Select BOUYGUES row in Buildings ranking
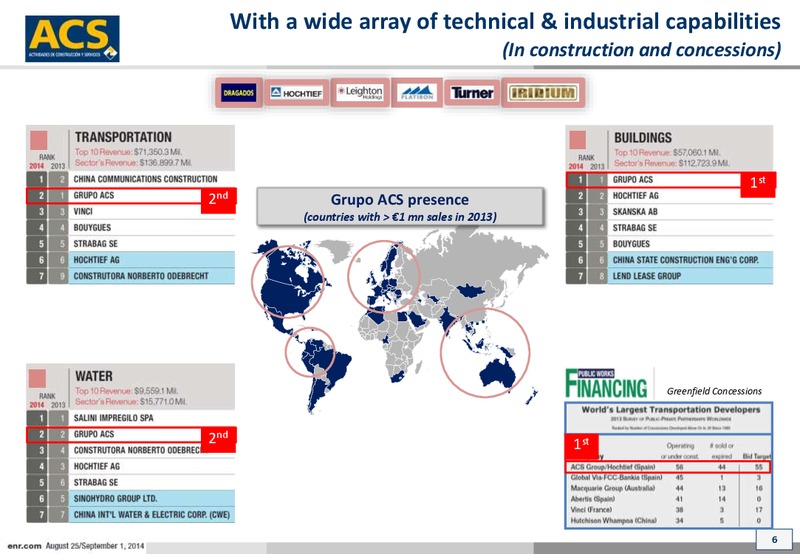The width and height of the screenshot is (800, 554). (x=669, y=244)
